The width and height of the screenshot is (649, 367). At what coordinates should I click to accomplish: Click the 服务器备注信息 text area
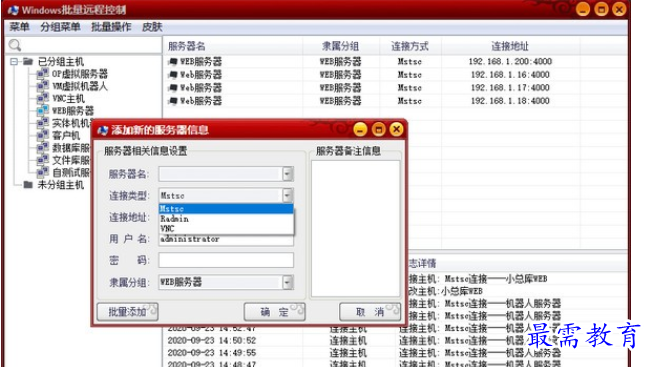pyautogui.click(x=356, y=228)
